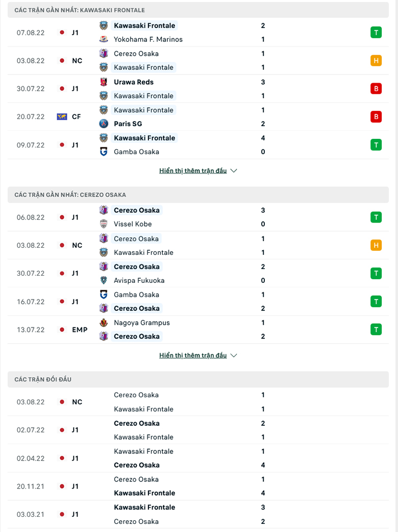Click the Vissel Kobe team logo

(x=104, y=224)
